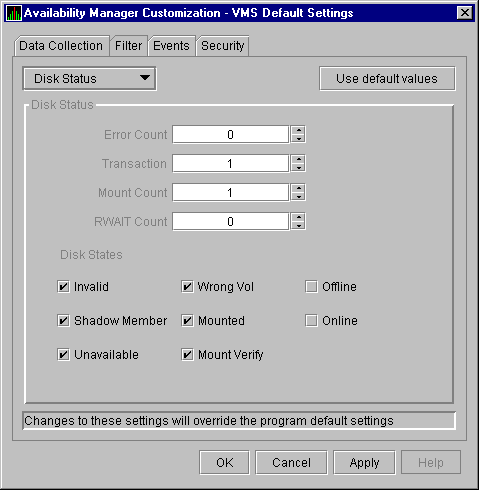479x490 pixels.
Task: Decrease Error Count with down arrow
Action: [x=298, y=139]
